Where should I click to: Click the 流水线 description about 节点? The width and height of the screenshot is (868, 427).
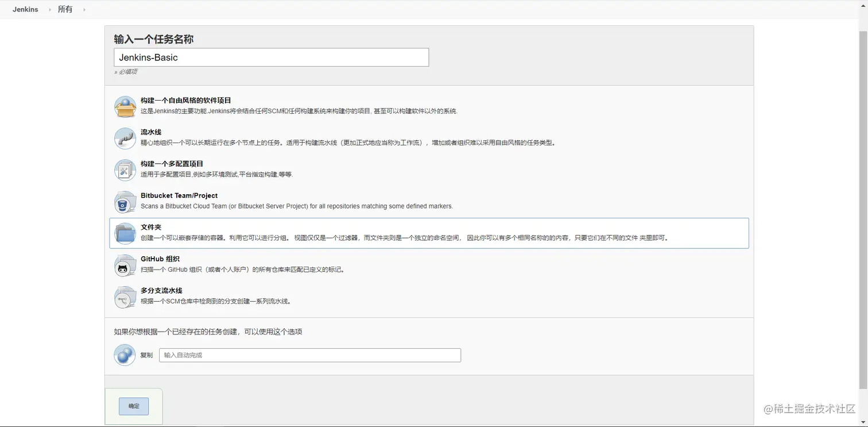point(348,143)
